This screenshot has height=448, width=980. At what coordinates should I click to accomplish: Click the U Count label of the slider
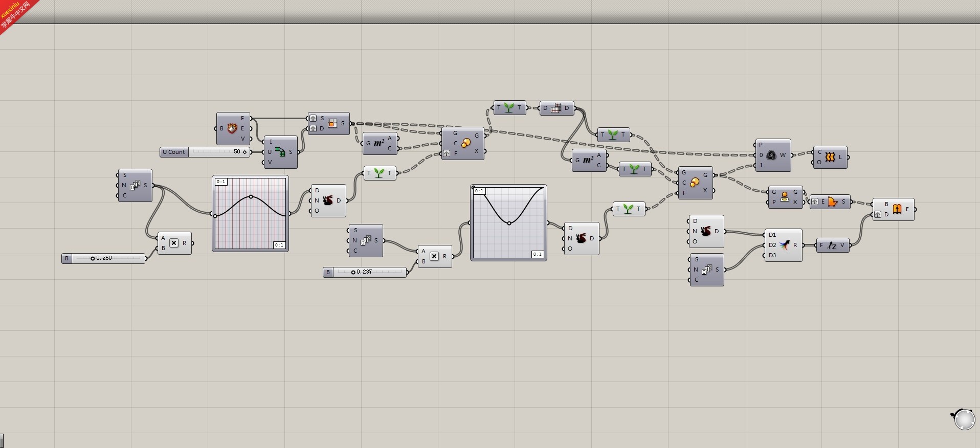click(x=174, y=152)
